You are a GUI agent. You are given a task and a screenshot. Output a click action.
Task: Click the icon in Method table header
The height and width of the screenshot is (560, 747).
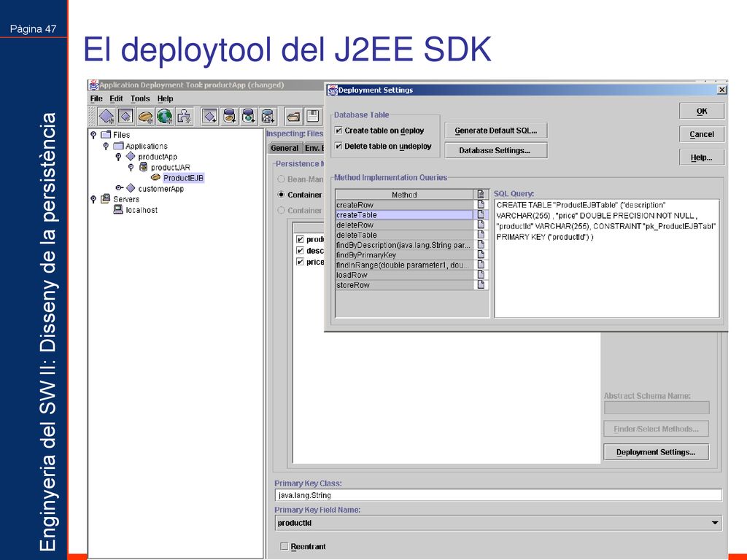481,194
